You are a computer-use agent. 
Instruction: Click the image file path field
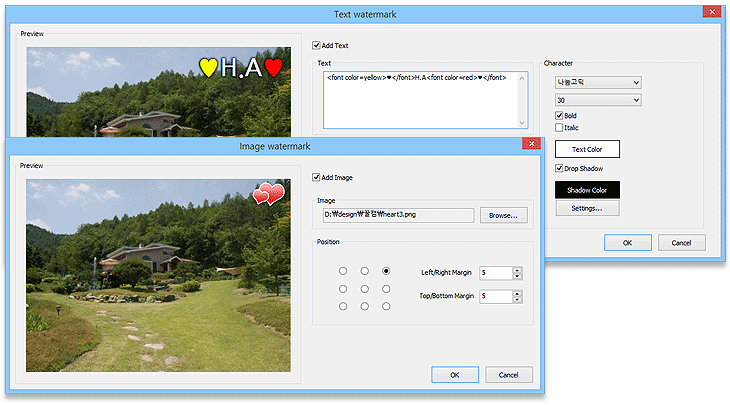(x=396, y=215)
